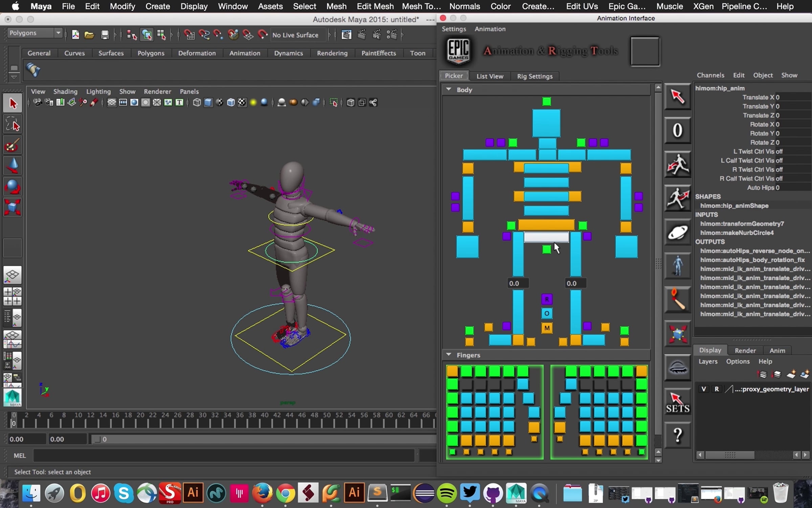812x508 pixels.
Task: Switch to the List View tab
Action: pos(490,76)
